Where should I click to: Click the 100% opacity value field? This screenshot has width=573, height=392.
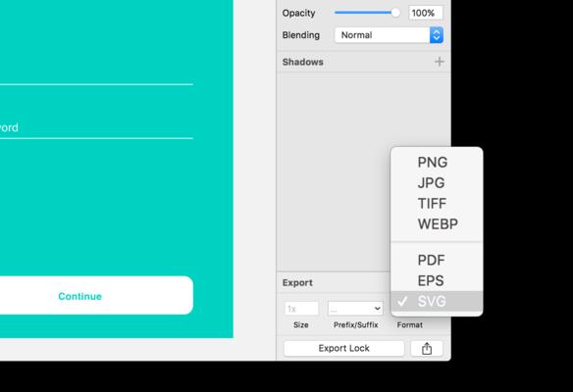click(x=426, y=13)
